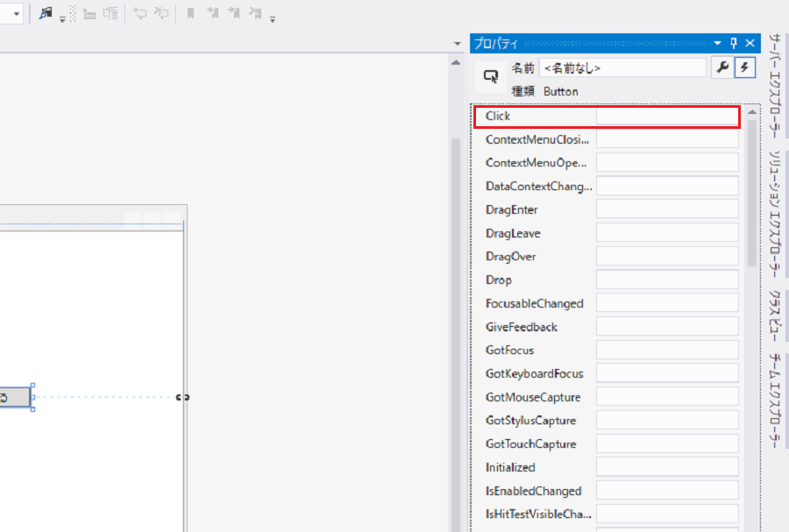Open the サーバー エクスプローラー side tab
The image size is (789, 532).
tap(775, 86)
